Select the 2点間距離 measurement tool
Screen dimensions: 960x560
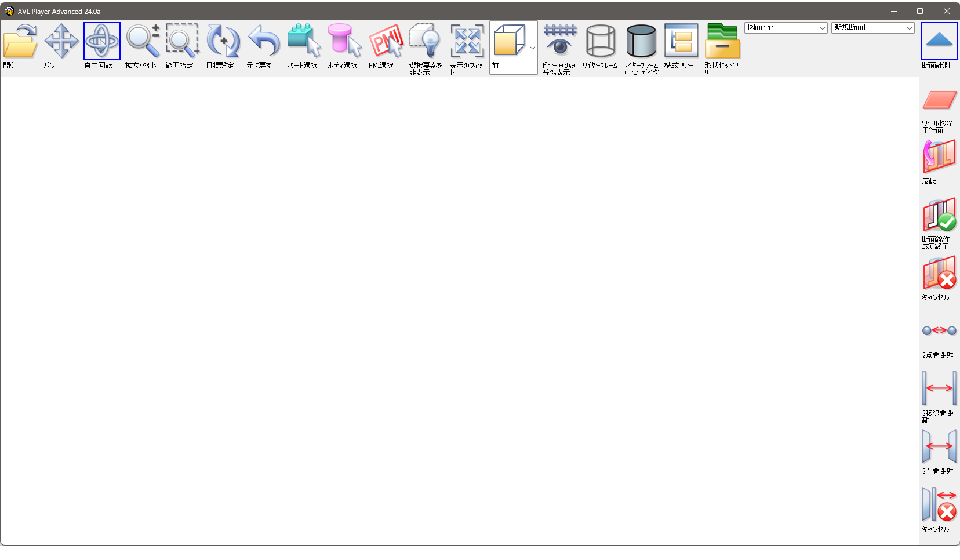[940, 331]
